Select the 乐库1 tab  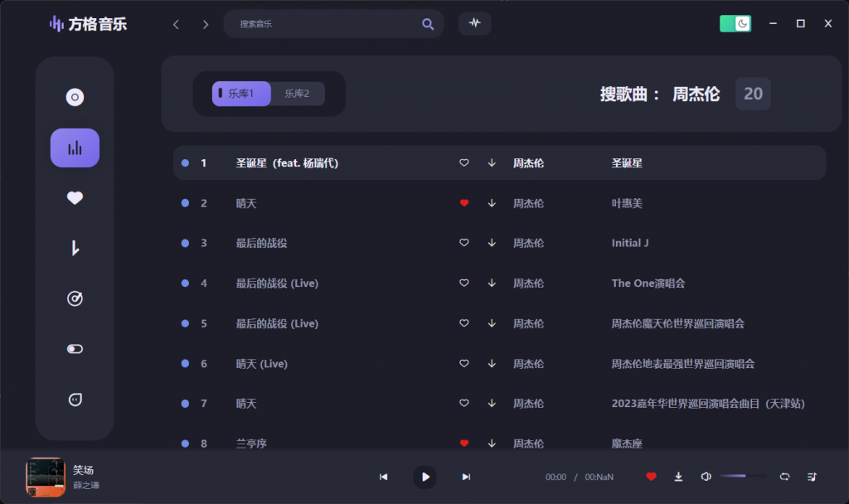point(240,94)
